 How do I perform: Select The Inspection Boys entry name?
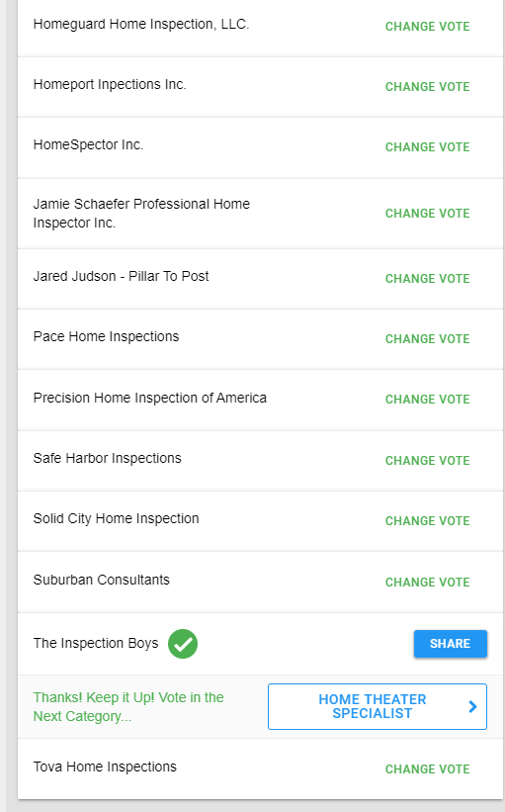click(96, 643)
